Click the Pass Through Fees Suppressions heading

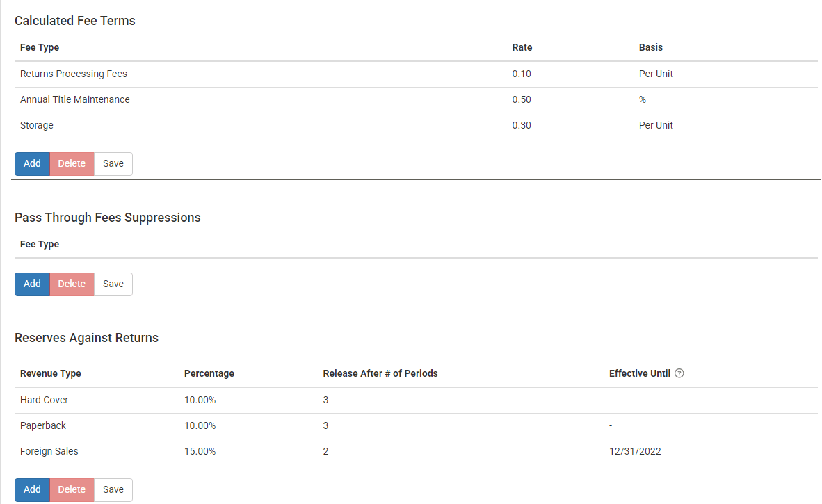[x=108, y=218]
